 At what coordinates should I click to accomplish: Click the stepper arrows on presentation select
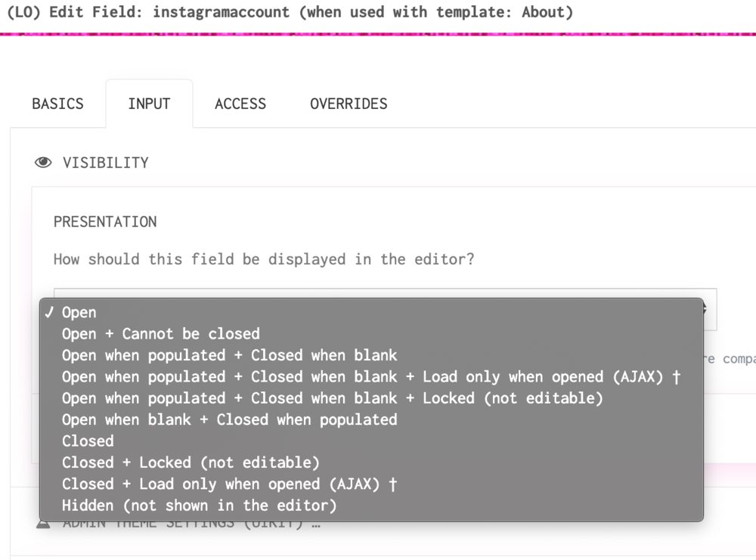point(705,309)
